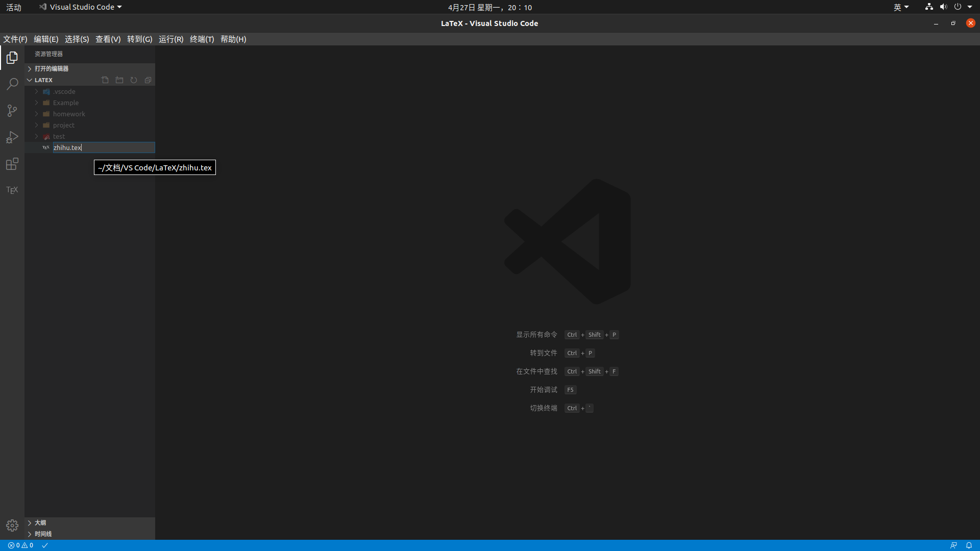The image size is (980, 551).
Task: Open the Manage settings gear
Action: (12, 525)
